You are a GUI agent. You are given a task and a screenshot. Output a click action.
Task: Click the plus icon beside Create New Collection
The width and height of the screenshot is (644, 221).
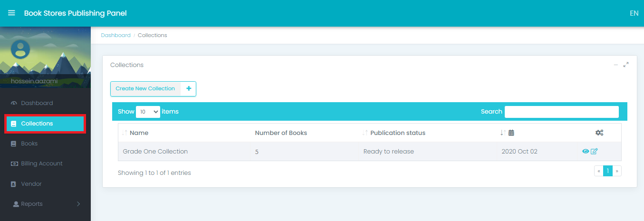click(x=189, y=89)
